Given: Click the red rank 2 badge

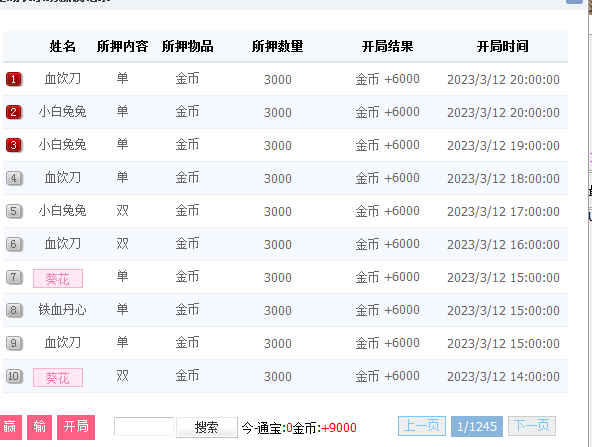Looking at the screenshot, I should click(14, 112).
